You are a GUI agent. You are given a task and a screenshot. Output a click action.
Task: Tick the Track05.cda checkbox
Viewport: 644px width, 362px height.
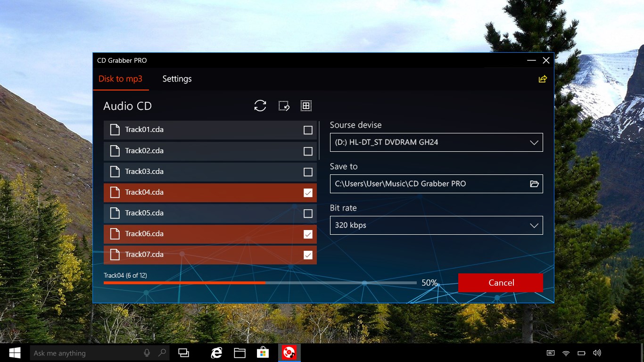coord(308,214)
